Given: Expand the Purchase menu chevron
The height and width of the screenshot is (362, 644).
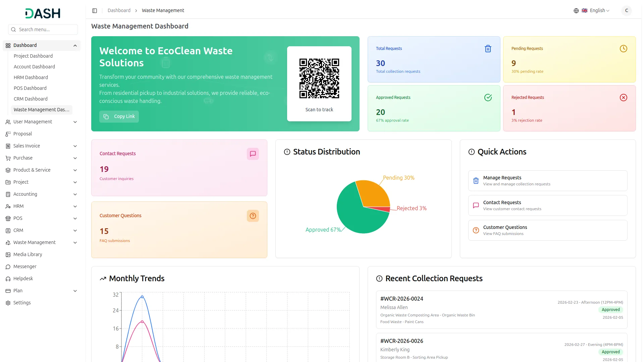Looking at the screenshot, I should pos(75,158).
